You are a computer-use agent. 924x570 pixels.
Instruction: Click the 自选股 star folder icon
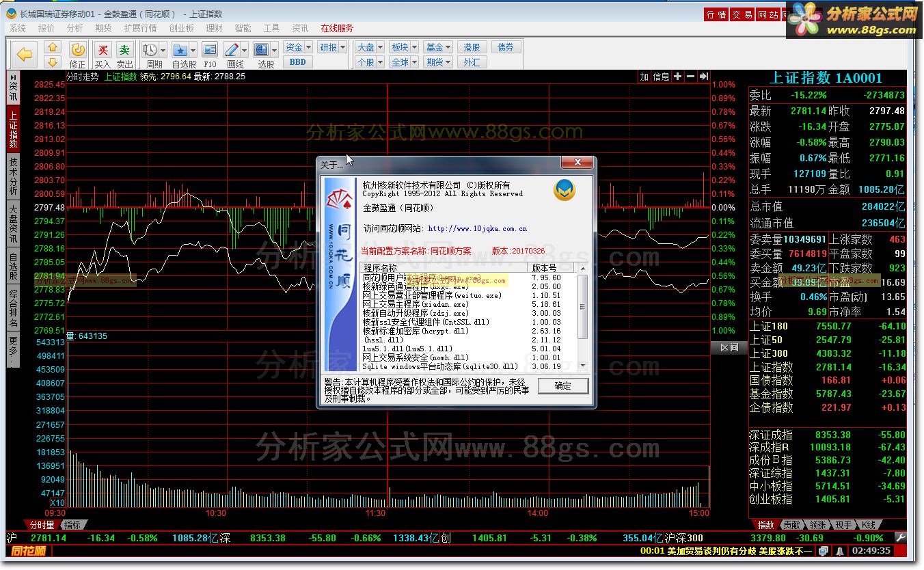tap(180, 50)
